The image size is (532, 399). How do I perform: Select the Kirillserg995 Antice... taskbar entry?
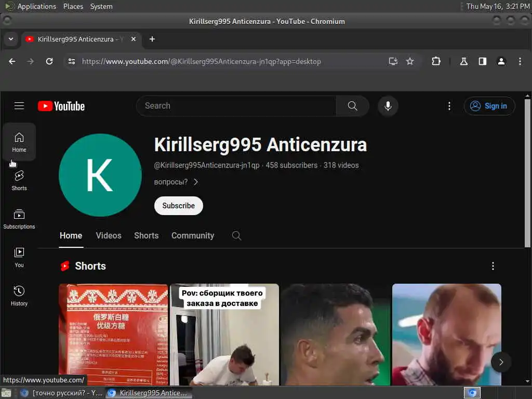tap(148, 393)
